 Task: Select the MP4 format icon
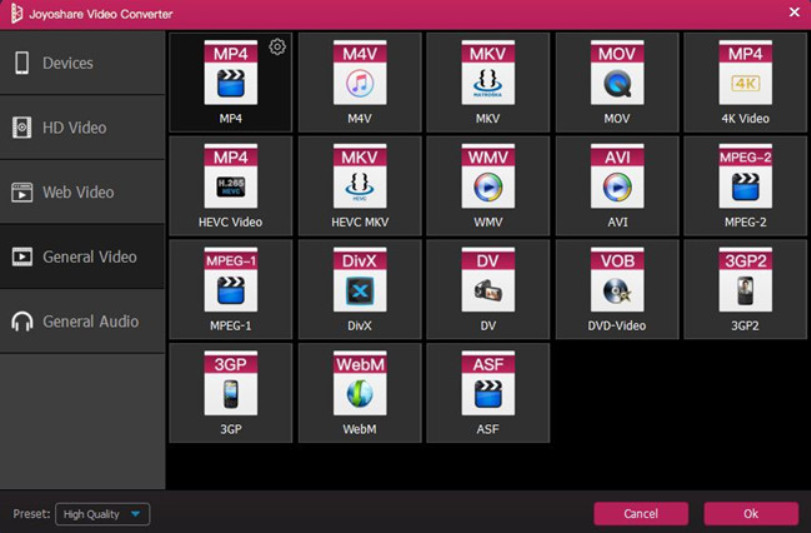click(x=231, y=73)
